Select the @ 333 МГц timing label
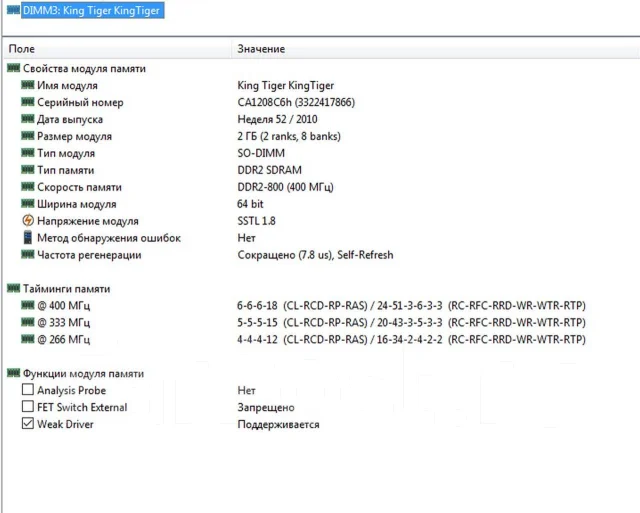 point(63,323)
